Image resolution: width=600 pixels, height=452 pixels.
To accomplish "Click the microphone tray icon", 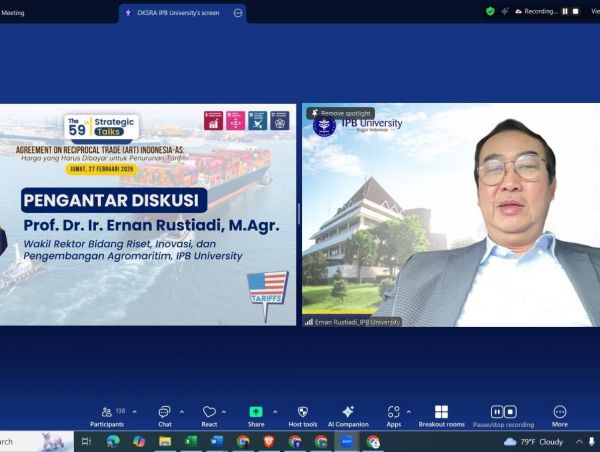I will coord(592,442).
